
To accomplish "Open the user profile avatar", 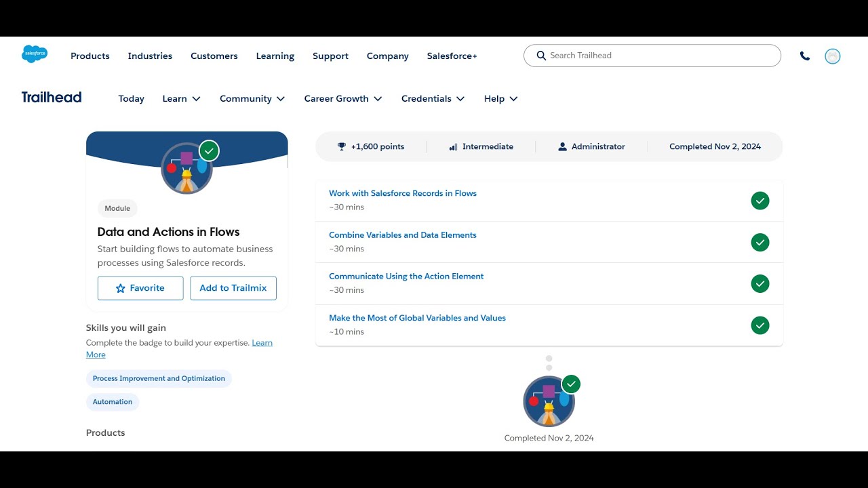I will [x=833, y=56].
